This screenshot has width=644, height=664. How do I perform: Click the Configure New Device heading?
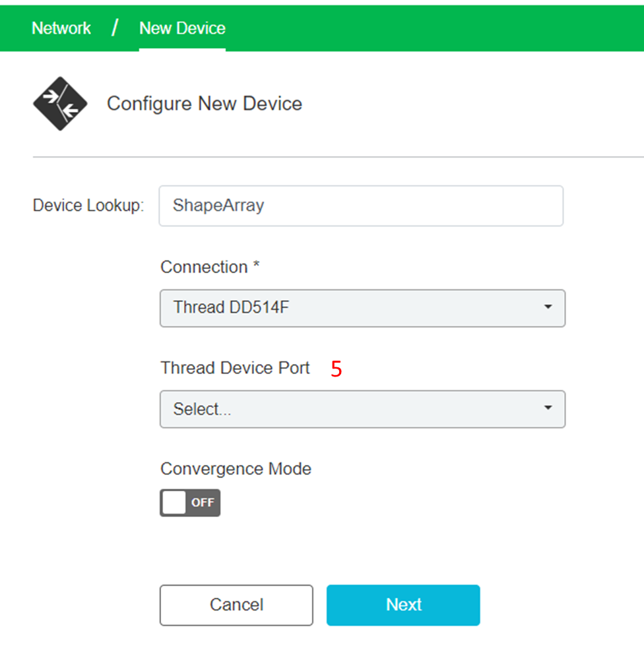click(204, 104)
